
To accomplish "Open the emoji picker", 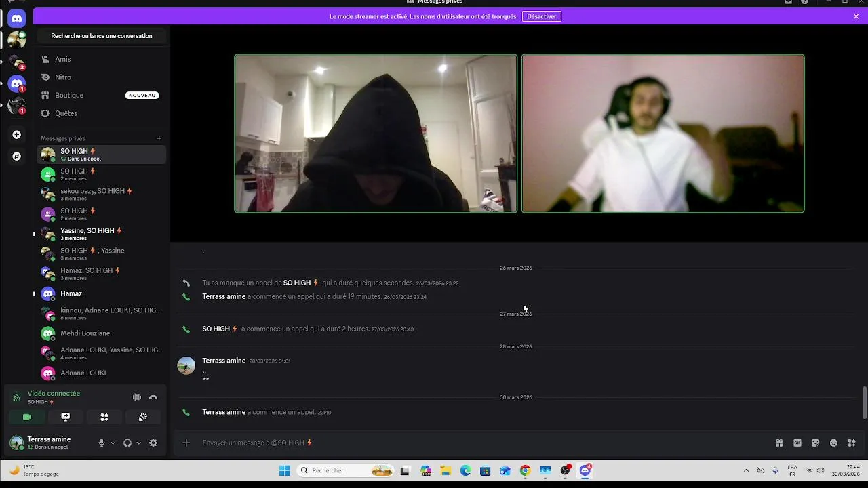I will click(833, 443).
